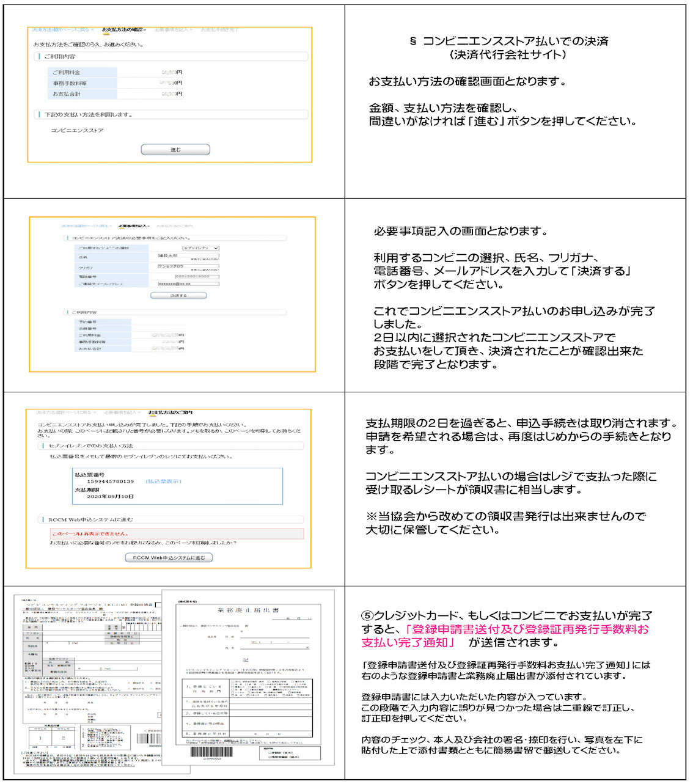The height and width of the screenshot is (784, 693).
Task: Click the 必要事項を記入 step in the first screen
Action: tap(174, 29)
